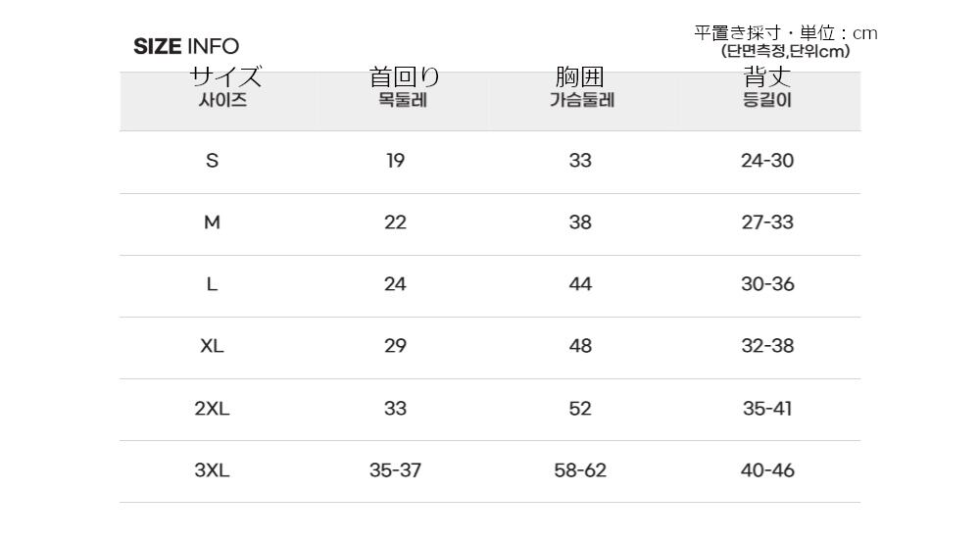Select the M size row label

[212, 222]
